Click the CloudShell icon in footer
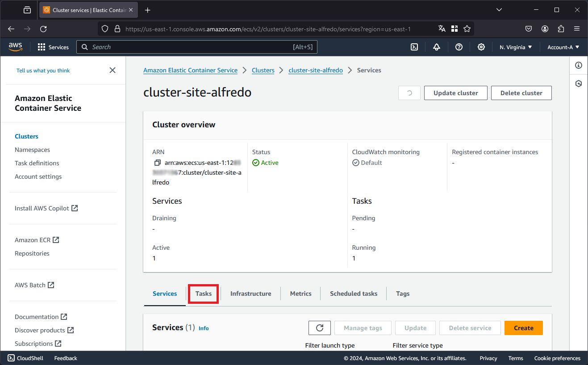 click(x=11, y=358)
